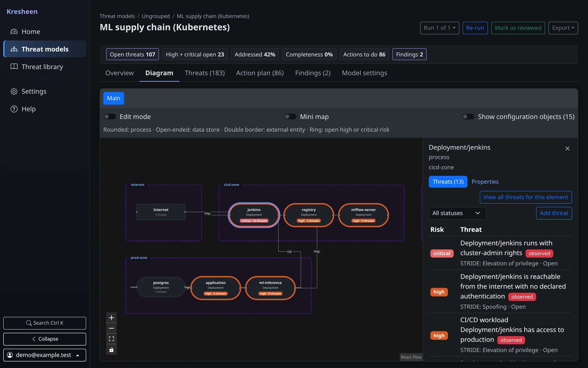Toggle Show configuration objects (15)

click(468, 117)
